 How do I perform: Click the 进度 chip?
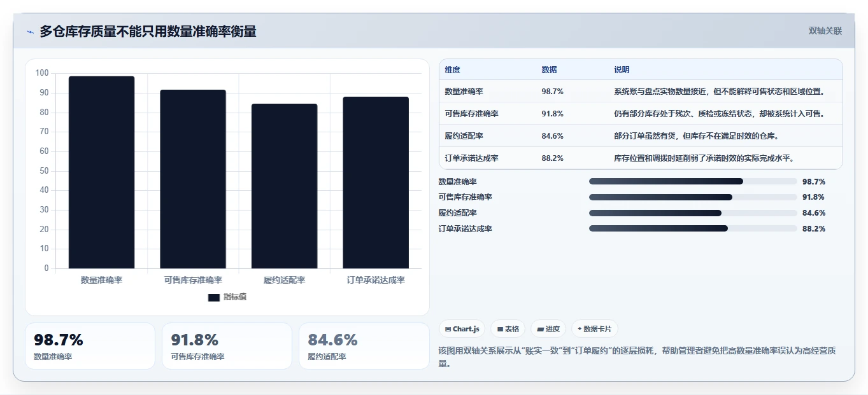tap(548, 329)
